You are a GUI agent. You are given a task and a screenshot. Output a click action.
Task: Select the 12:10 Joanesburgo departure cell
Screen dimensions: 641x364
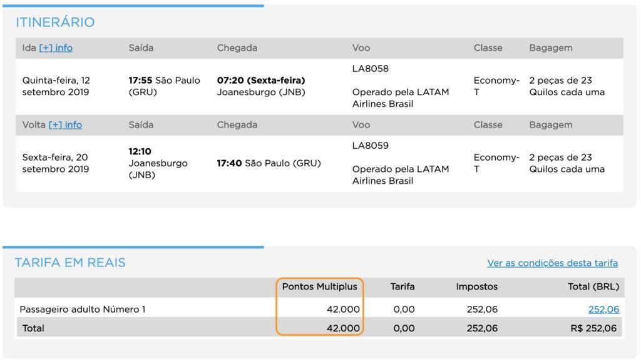[x=158, y=163]
